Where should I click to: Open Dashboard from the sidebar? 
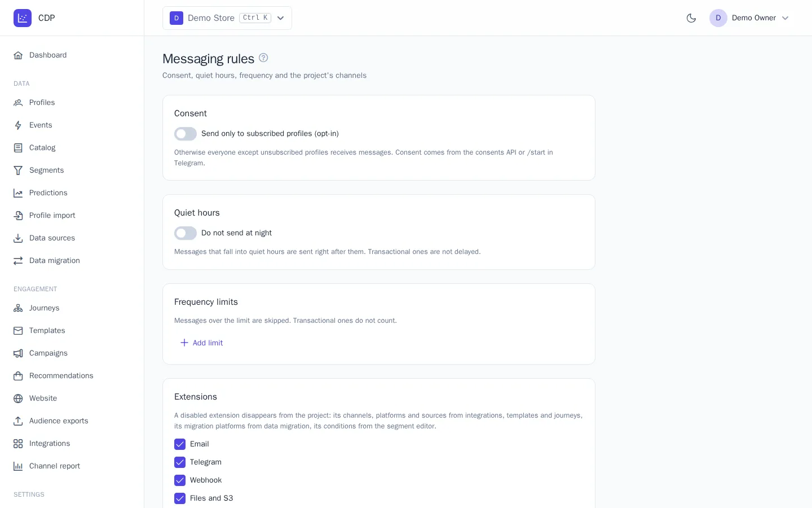(72, 55)
